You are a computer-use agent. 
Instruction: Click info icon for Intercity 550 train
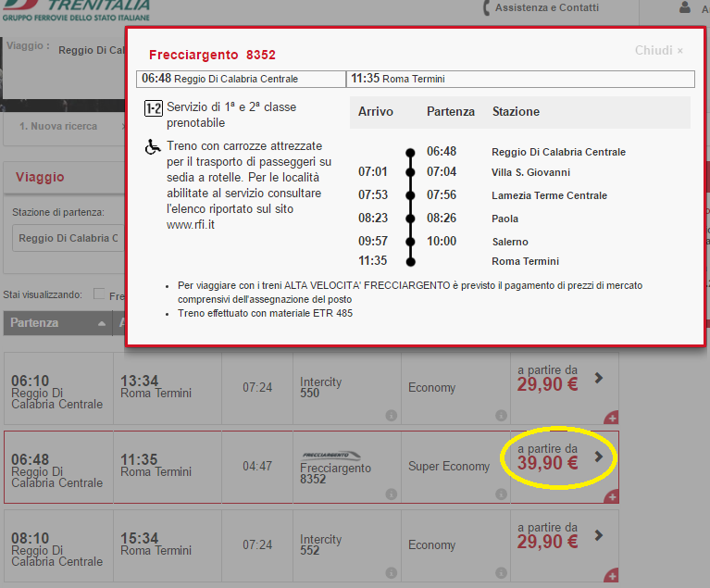tap(391, 415)
